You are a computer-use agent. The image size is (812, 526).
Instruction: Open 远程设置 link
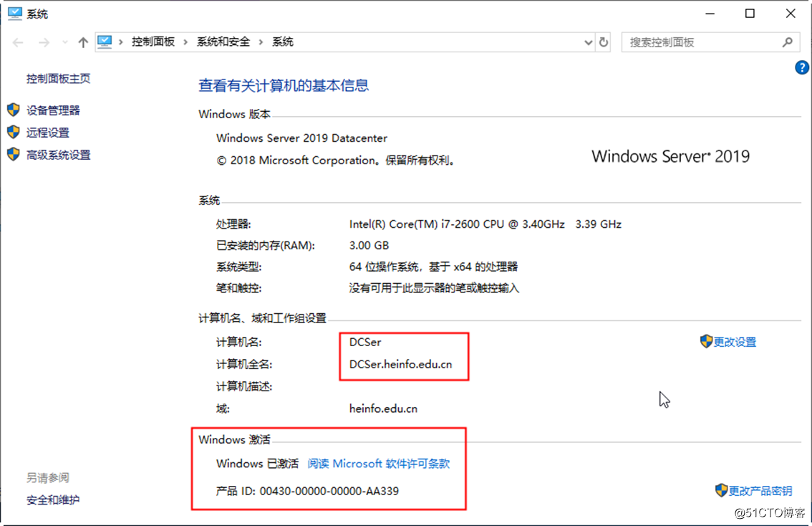(48, 133)
